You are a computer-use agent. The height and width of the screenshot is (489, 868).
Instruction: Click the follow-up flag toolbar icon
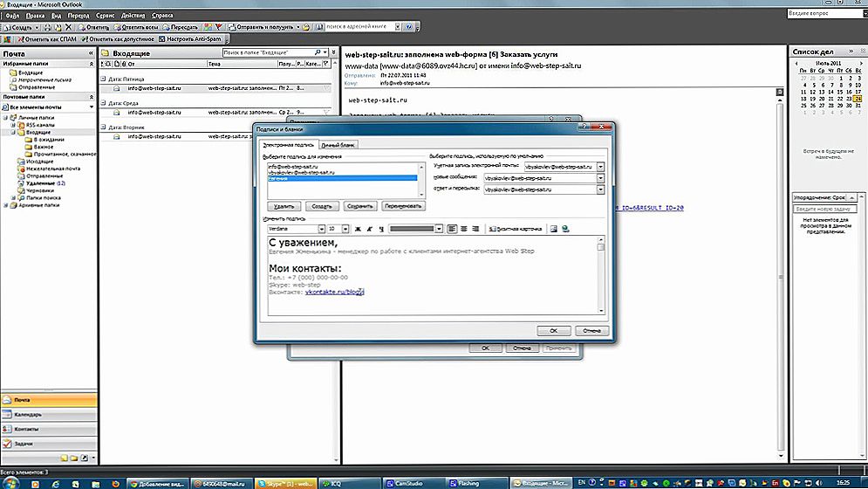219,27
